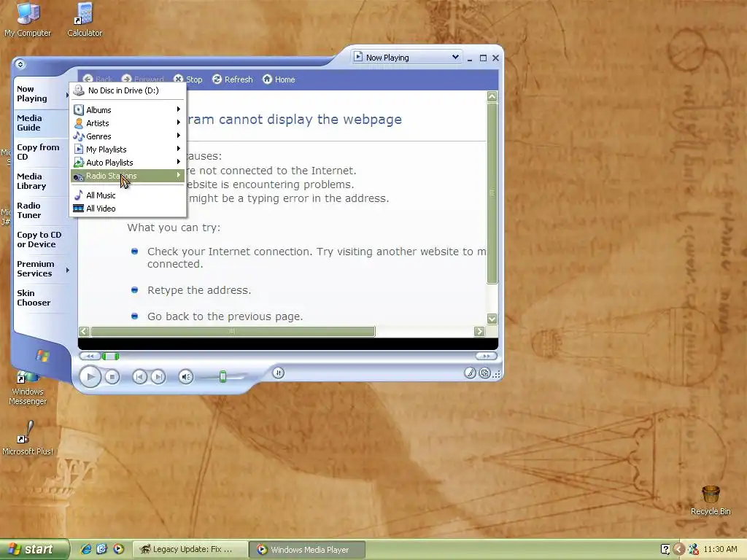Click the horizontal scrollbar left arrow
Viewport: 747px width, 560px height.
coord(84,332)
